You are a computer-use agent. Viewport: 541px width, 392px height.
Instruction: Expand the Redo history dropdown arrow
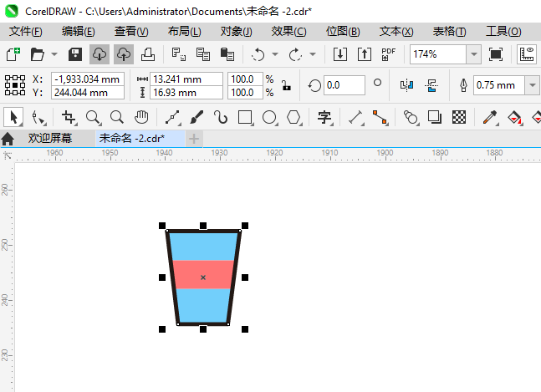(x=313, y=54)
